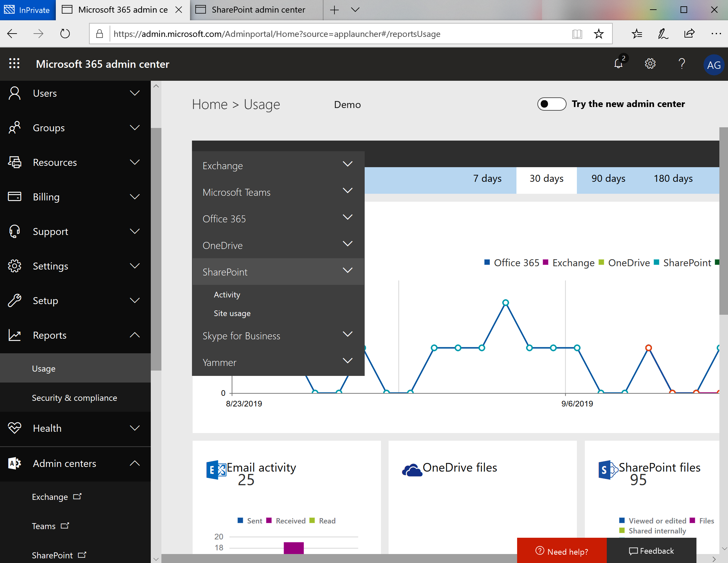Refresh the browser page
The height and width of the screenshot is (563, 728).
click(65, 34)
